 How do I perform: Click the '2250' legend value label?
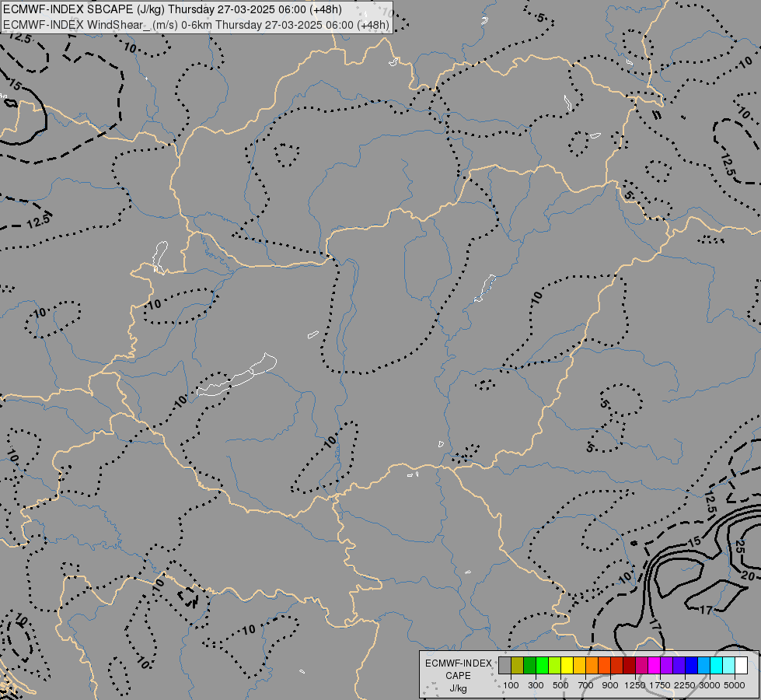[x=685, y=685]
